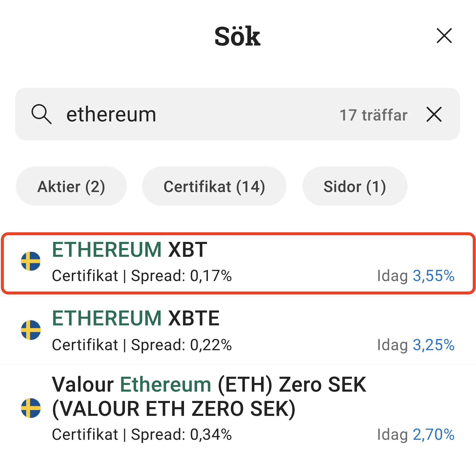Show only Certifikat (14) results
This screenshot has height=450, width=476.
coord(214,186)
